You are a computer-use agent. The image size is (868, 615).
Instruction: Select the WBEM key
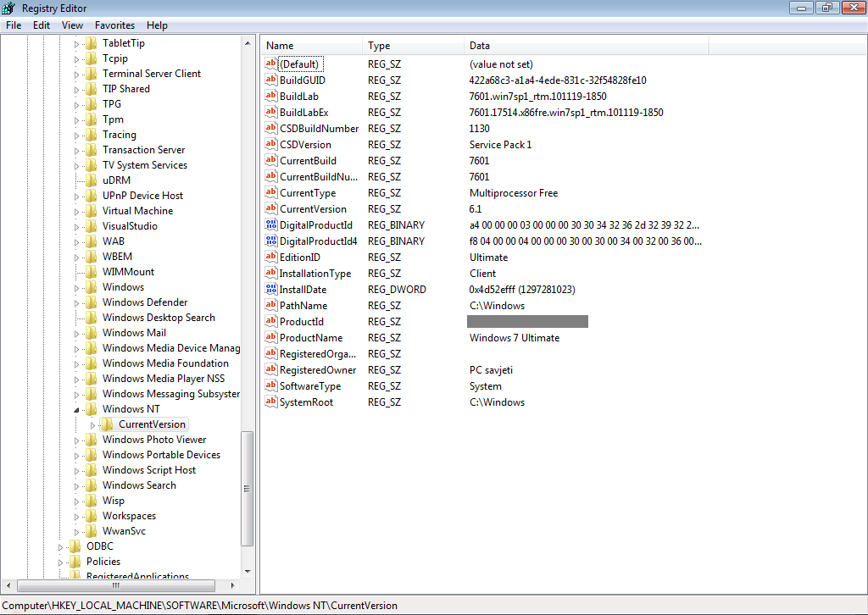click(x=117, y=257)
